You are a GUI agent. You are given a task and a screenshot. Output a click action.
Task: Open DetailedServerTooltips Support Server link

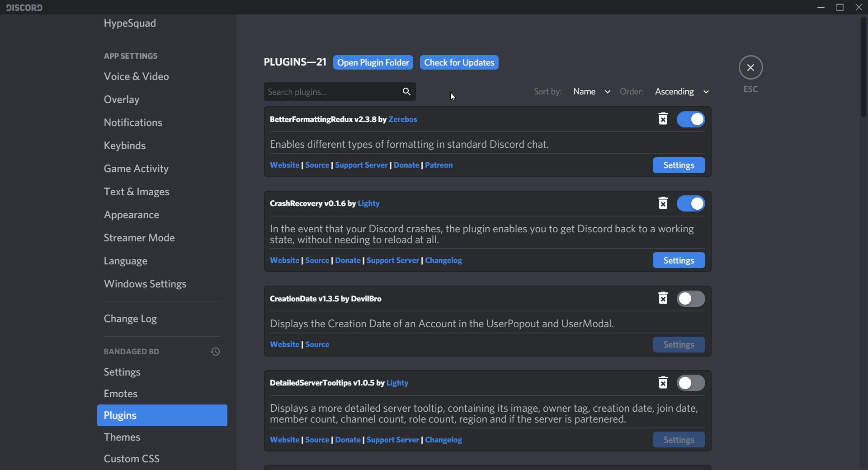[393, 440]
